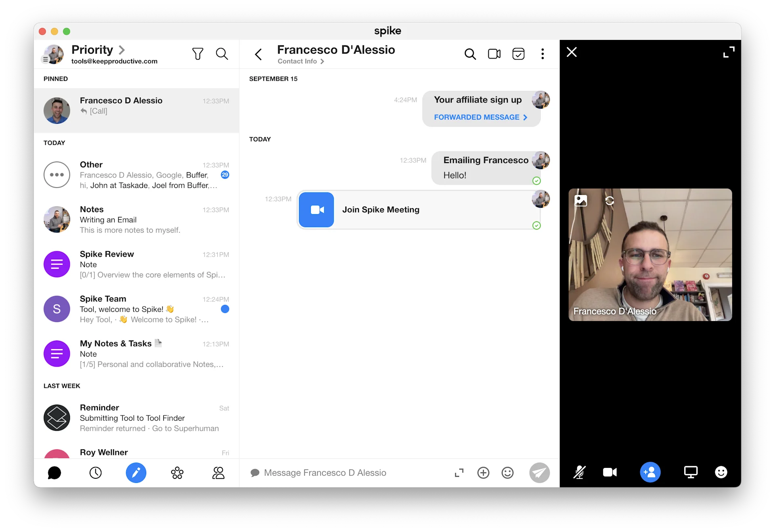Viewport: 775px width, 532px height.
Task: Select the compose pencil icon
Action: click(136, 473)
